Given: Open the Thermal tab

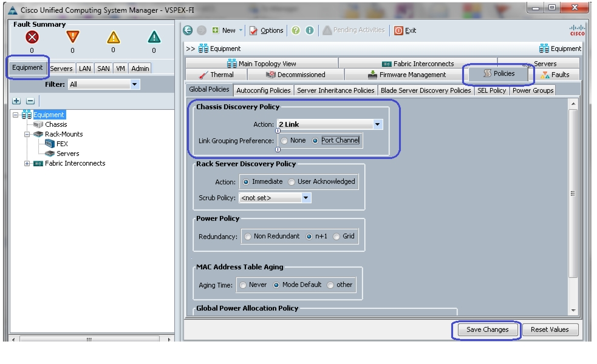Looking at the screenshot, I should pyautogui.click(x=216, y=75).
